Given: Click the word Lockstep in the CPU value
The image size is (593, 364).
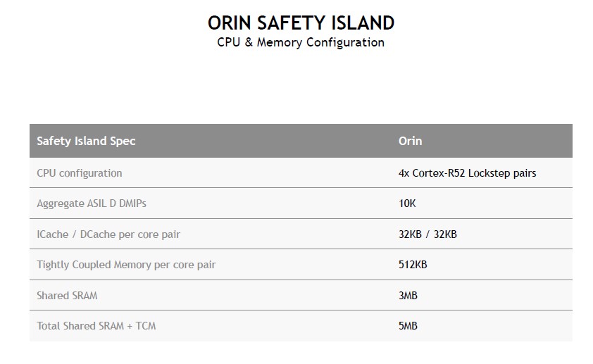Looking at the screenshot, I should 490,173.
